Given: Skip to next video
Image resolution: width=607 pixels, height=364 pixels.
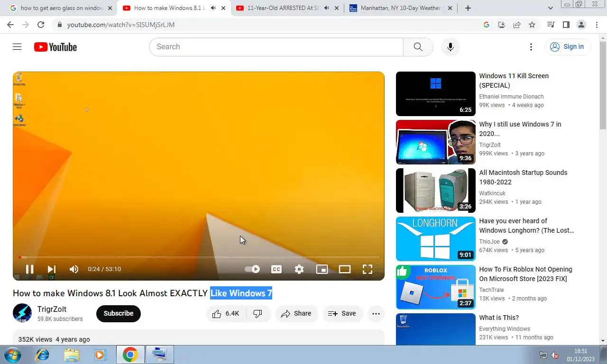Looking at the screenshot, I should pyautogui.click(x=52, y=269).
